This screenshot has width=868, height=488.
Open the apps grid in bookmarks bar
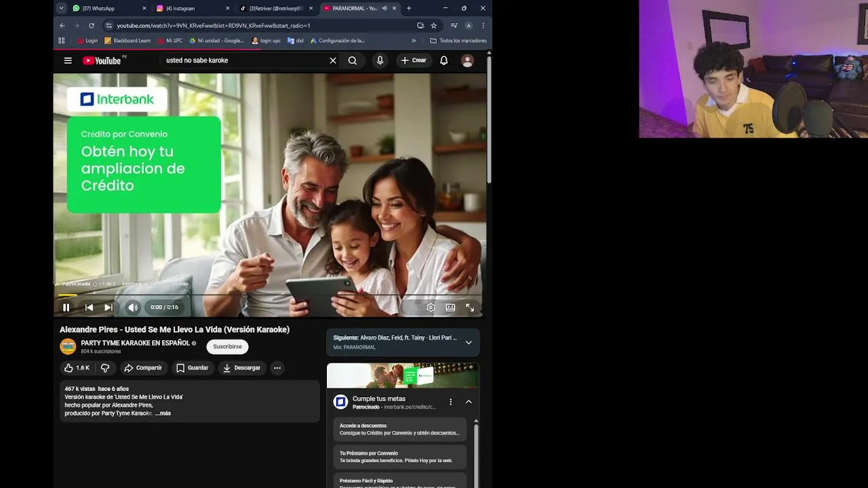tap(62, 41)
